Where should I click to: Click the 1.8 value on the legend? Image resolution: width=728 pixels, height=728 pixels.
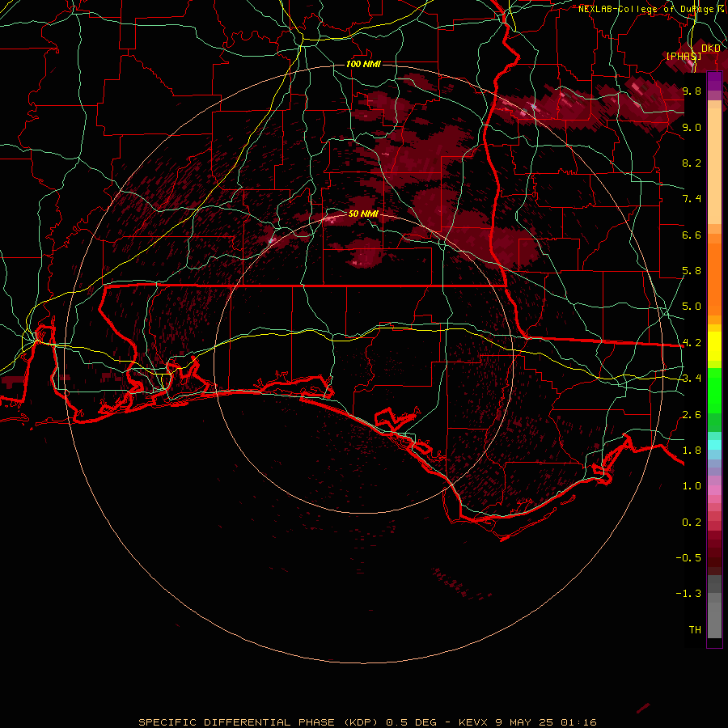[692, 451]
